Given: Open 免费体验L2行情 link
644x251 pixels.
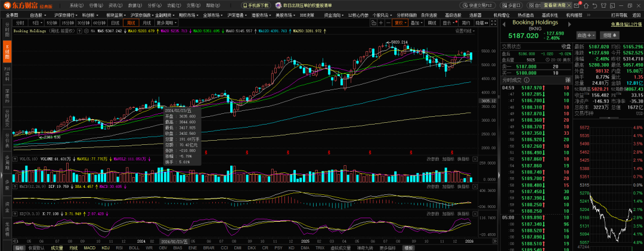Looking at the screenshot, I should coord(626,24).
